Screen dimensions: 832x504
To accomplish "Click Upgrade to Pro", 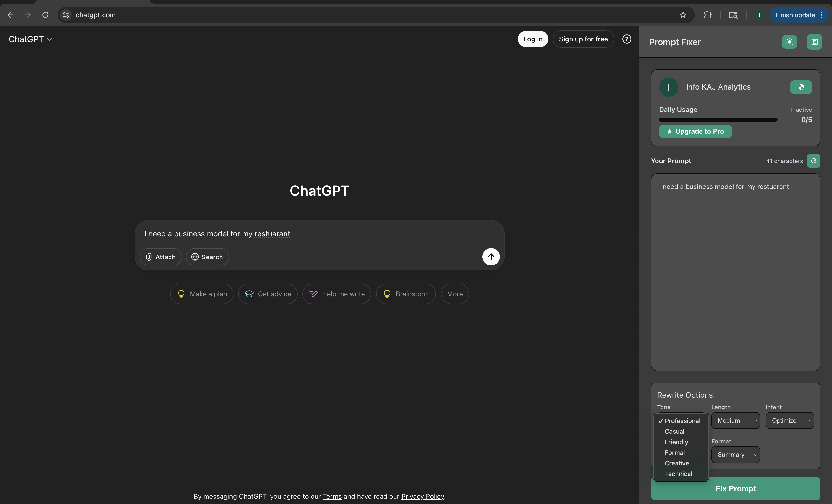I will pyautogui.click(x=695, y=131).
